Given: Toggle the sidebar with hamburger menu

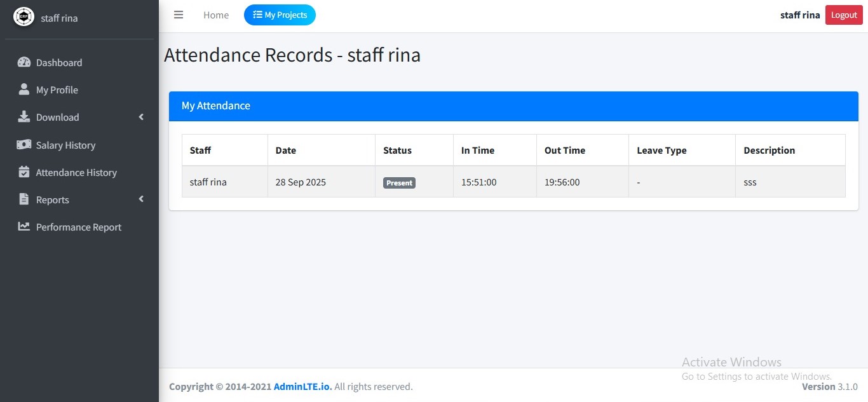Looking at the screenshot, I should 179,15.
